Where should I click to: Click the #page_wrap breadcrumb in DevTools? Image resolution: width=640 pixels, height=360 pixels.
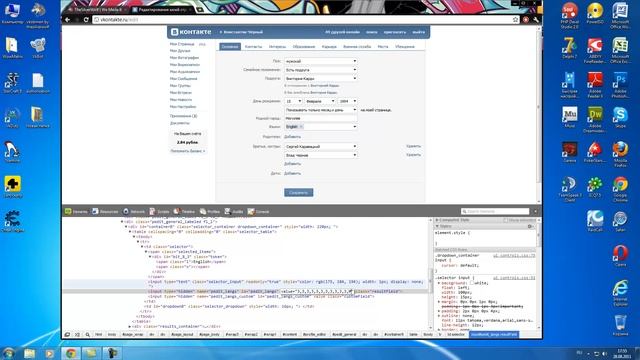tap(133, 334)
